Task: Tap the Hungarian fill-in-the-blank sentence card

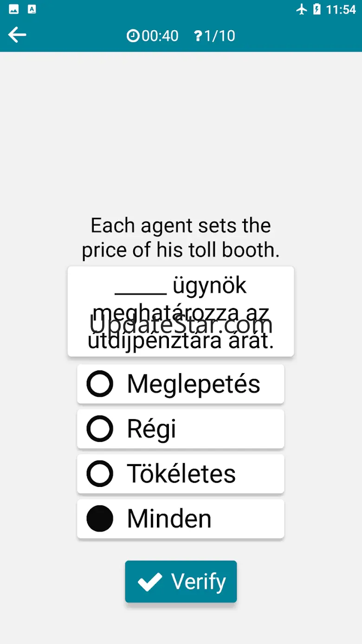Action: click(181, 311)
